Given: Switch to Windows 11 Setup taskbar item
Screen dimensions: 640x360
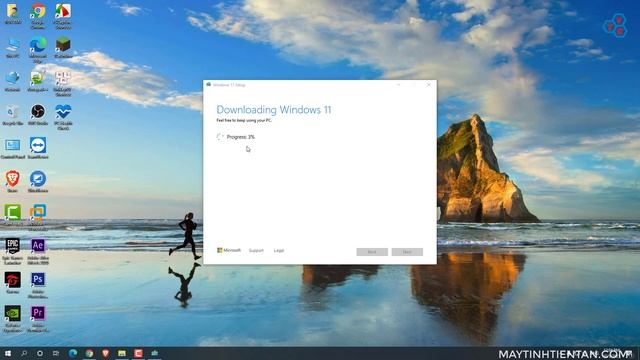Looking at the screenshot, I should (x=155, y=353).
